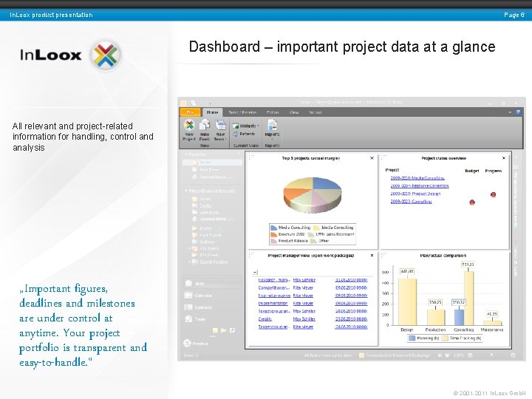This screenshot has width=532, height=399.
Task: Open the Media Consulting project link
Action: (x=417, y=178)
